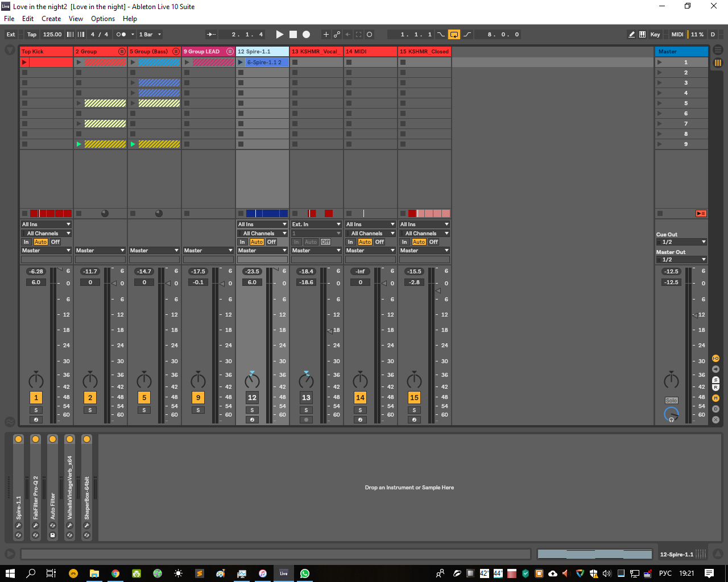Open 13 KSHMR_Vocal Ext. In dropdown
This screenshot has width=728, height=582.
coord(316,225)
